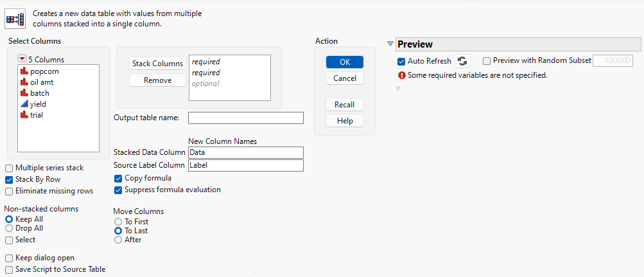
Task: Uncheck the Auto Refresh checkbox
Action: coord(401,61)
